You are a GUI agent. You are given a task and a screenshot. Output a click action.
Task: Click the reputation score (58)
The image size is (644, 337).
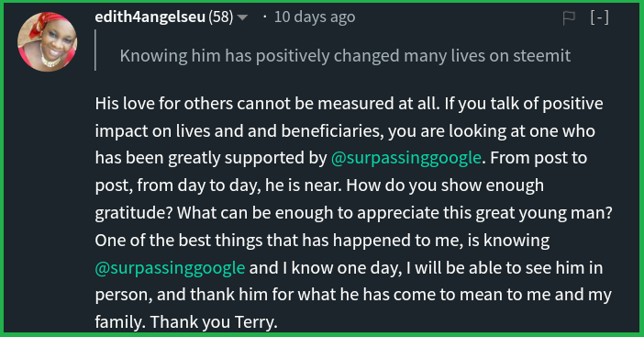[x=221, y=17]
